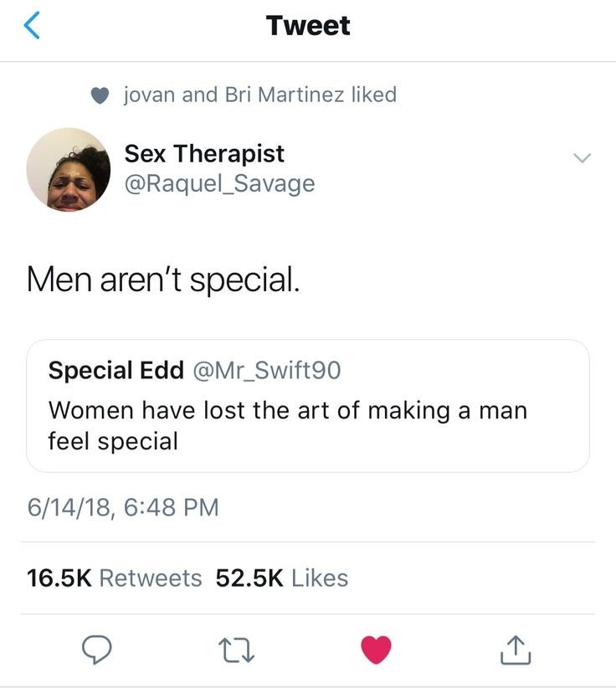616x688 pixels.
Task: Tap the Special Edd display name
Action: (x=116, y=370)
